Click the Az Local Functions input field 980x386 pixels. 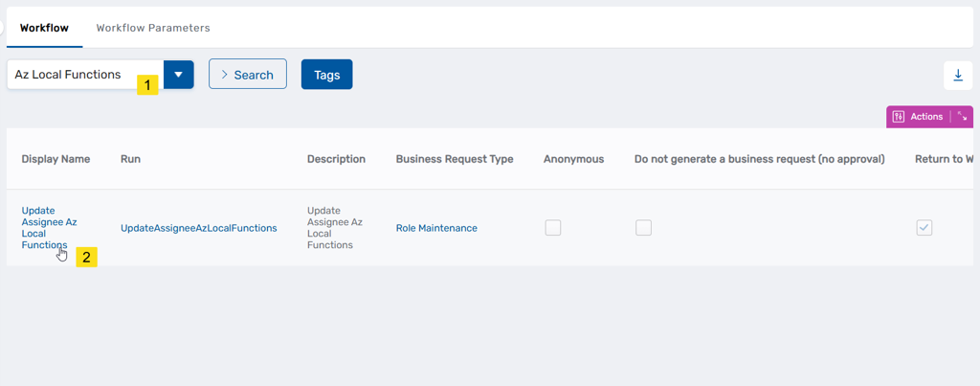85,75
